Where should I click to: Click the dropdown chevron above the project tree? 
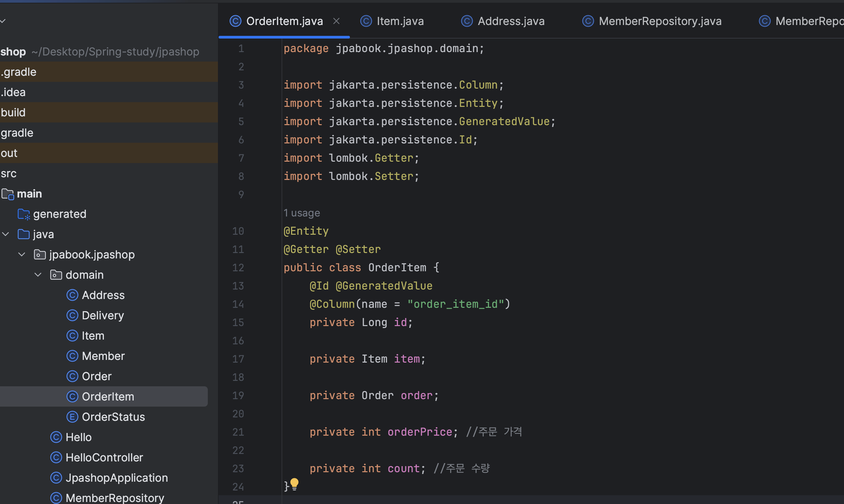tap(3, 21)
